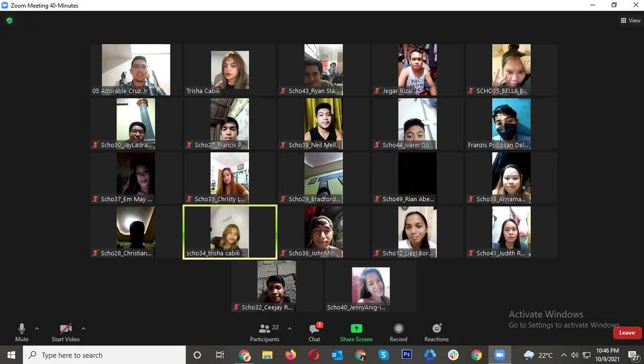Show hidden system tray icons
Viewport: 644px width, 364px height.
pyautogui.click(x=563, y=355)
